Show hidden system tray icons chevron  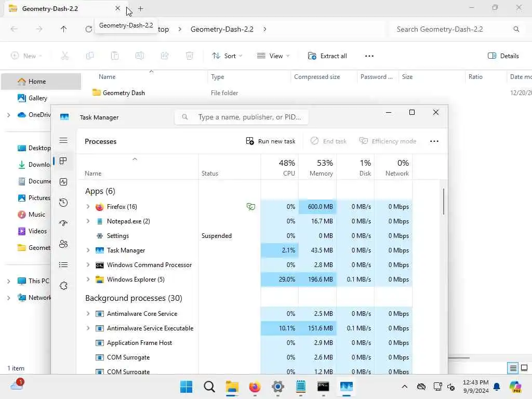404,387
